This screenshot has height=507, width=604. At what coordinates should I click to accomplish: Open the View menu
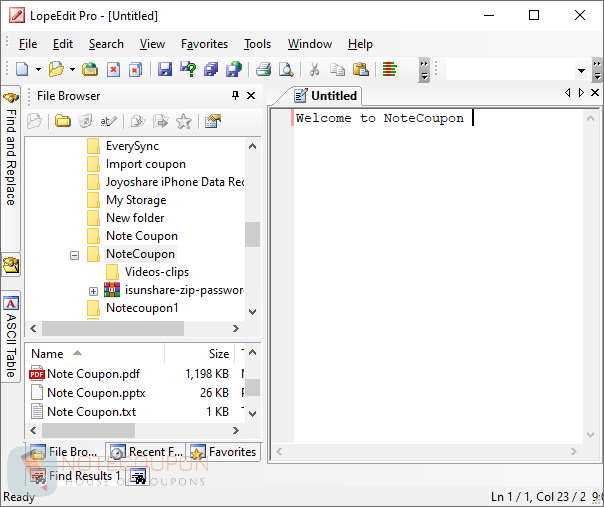(x=152, y=44)
